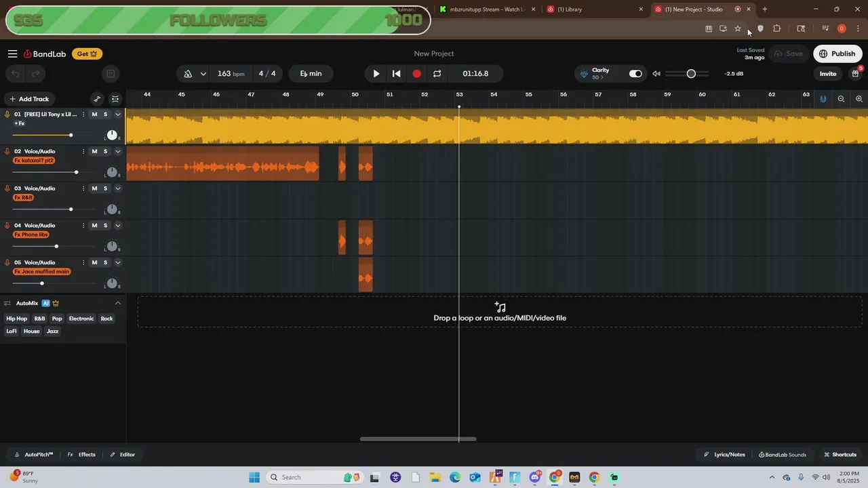Click the BandLab logo
The image size is (868, 488).
coord(45,54)
